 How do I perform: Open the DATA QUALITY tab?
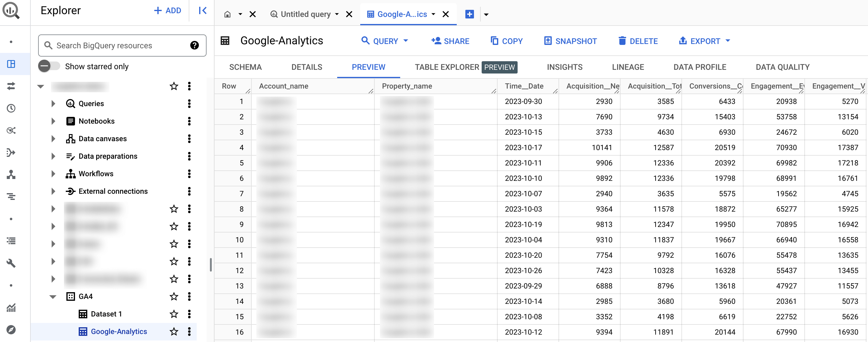pos(783,67)
